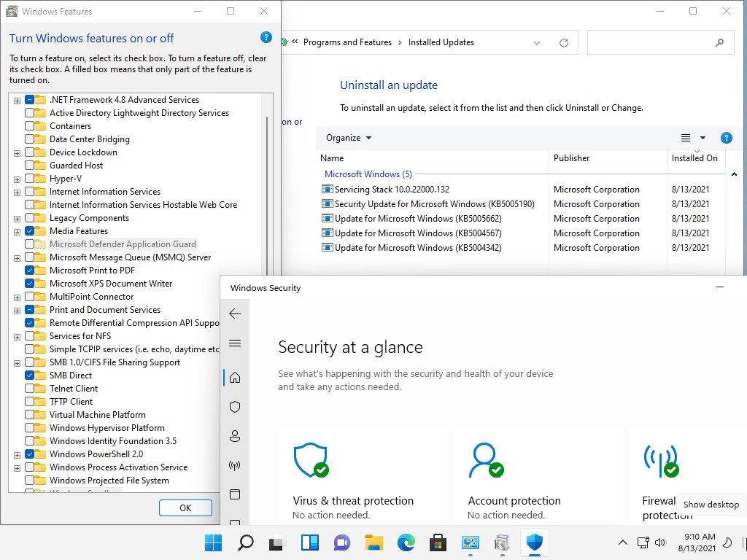Open Task View in taskbar
The width and height of the screenshot is (747, 560).
click(x=277, y=542)
